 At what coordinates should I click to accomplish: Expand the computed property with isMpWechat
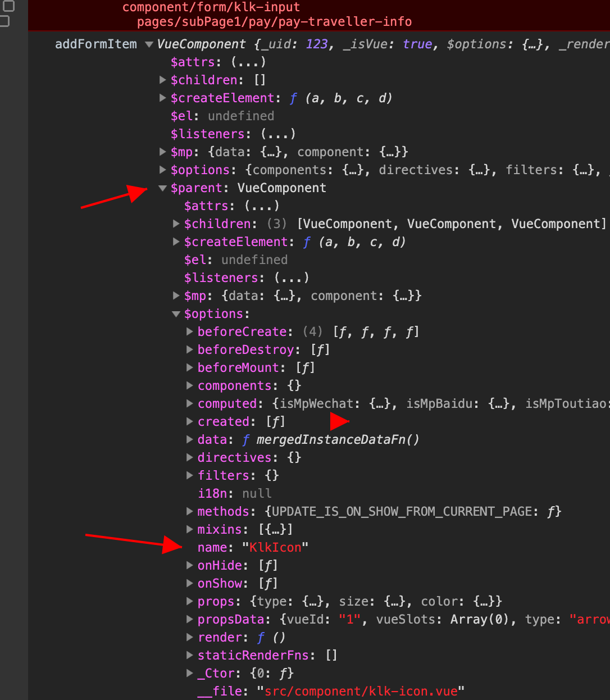(190, 404)
